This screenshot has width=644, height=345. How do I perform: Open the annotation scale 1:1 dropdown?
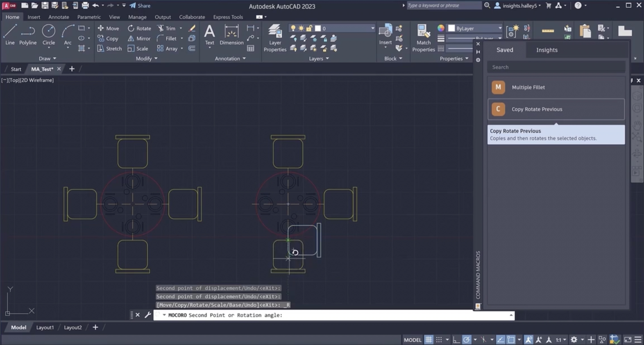click(x=561, y=340)
